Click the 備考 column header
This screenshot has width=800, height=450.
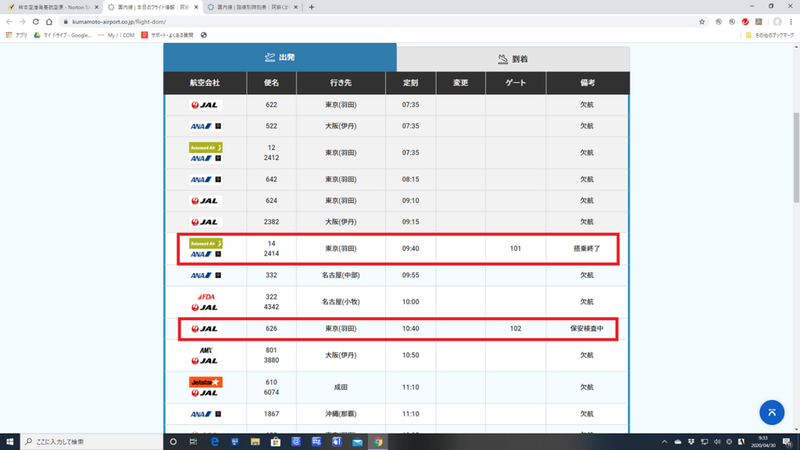(x=587, y=83)
